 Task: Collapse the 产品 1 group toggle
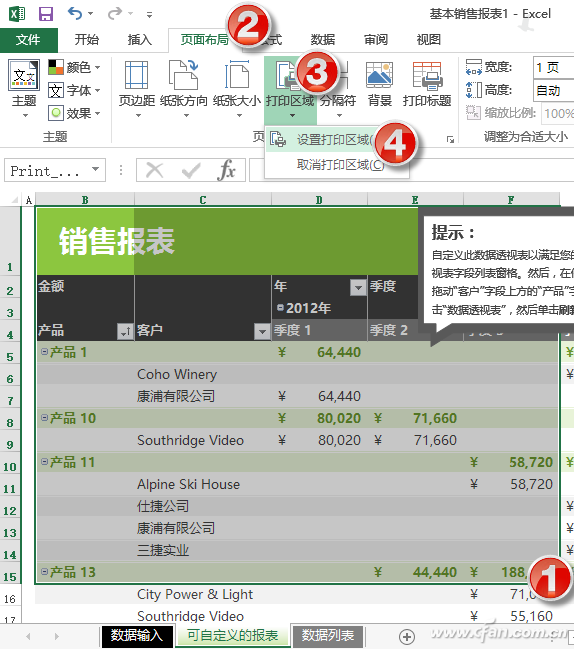(x=44, y=352)
